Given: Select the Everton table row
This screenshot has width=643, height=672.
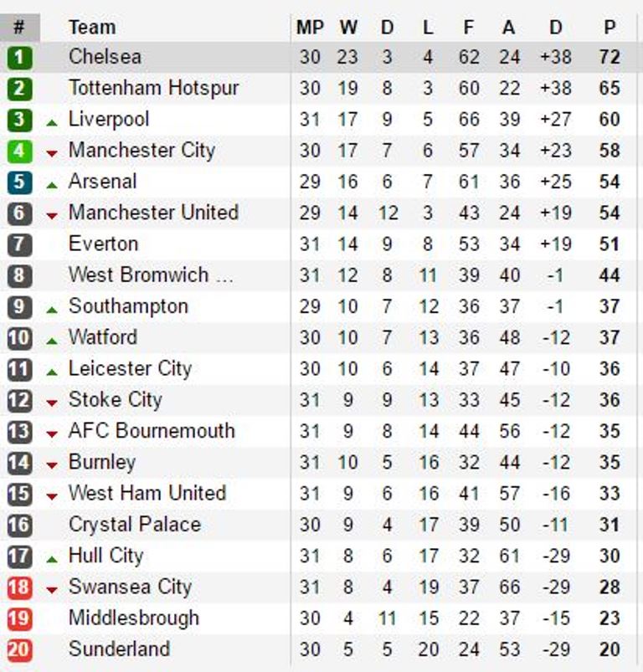Looking at the screenshot, I should 318,244.
